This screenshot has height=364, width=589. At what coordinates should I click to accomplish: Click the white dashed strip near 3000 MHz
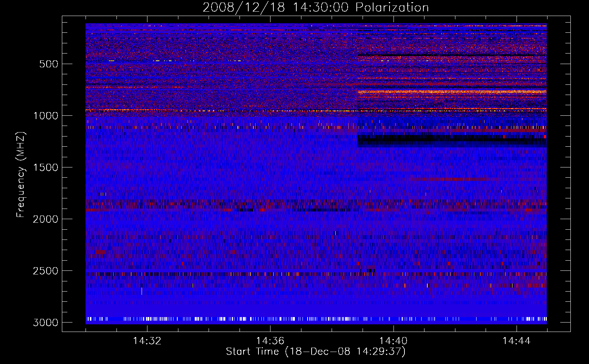[x=316, y=319]
